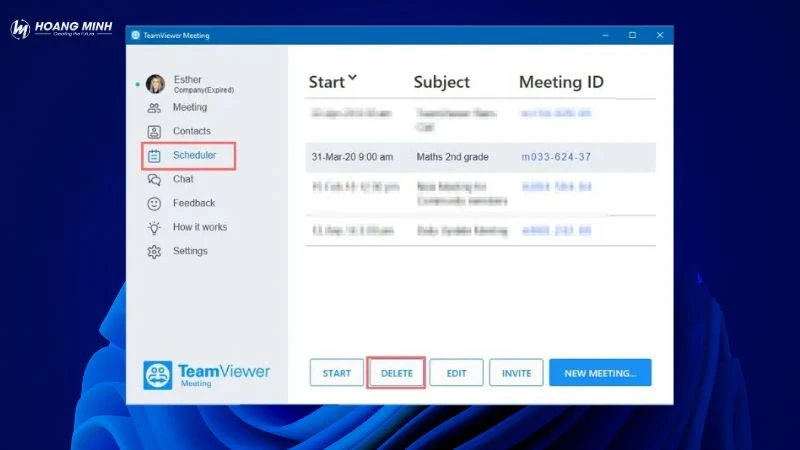Image resolution: width=800 pixels, height=450 pixels.
Task: Maximize the TeamViewer Meeting window
Action: [632, 35]
